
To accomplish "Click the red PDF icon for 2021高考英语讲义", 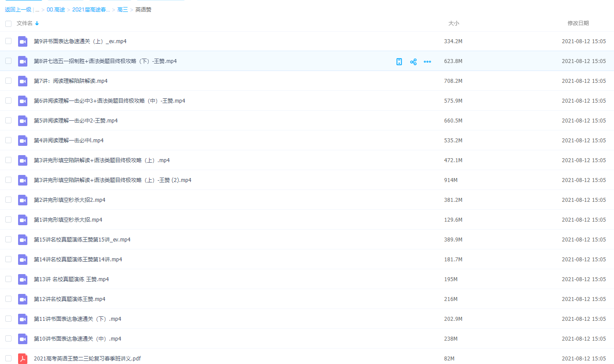I will point(22,359).
